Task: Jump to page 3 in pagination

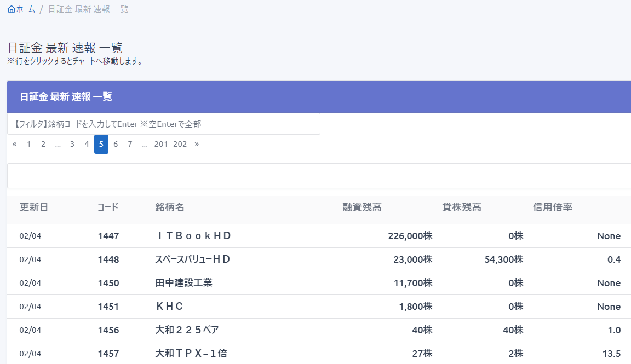Action: (72, 145)
